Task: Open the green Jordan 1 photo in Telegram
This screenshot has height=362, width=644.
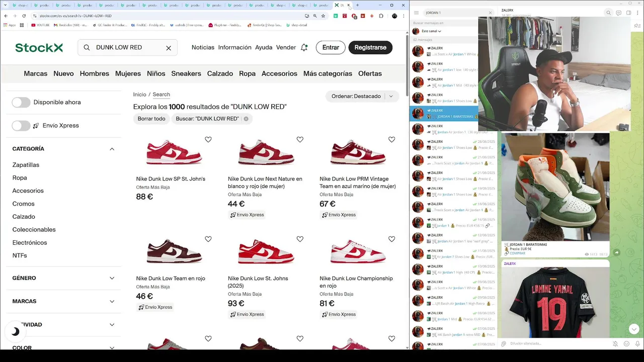Action: pos(555,187)
